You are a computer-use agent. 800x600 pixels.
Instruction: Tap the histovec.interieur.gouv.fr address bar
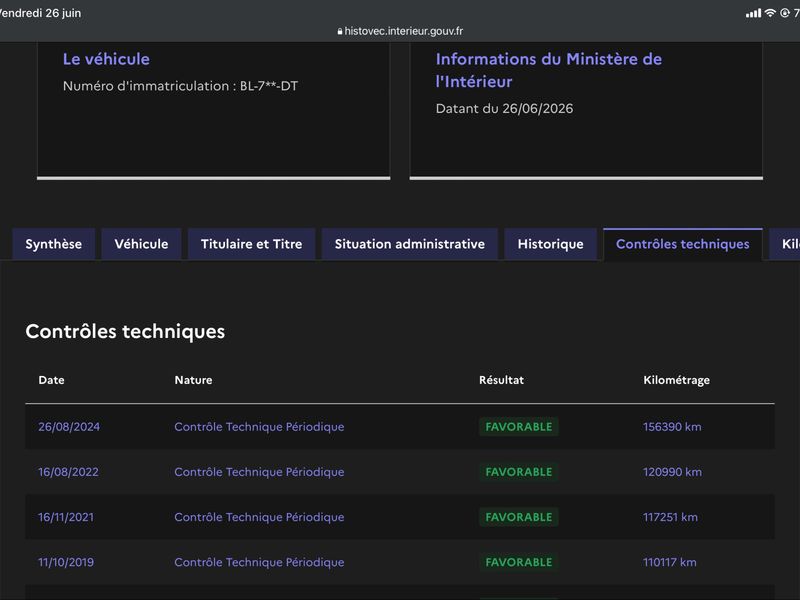coord(400,31)
